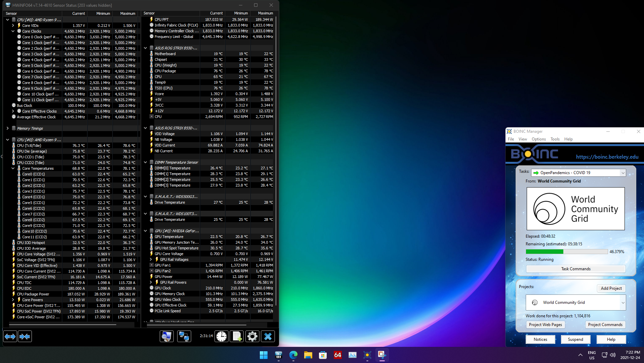Expand the Memory Timings group
Image resolution: width=644 pixels, height=363 pixels.
click(x=7, y=128)
